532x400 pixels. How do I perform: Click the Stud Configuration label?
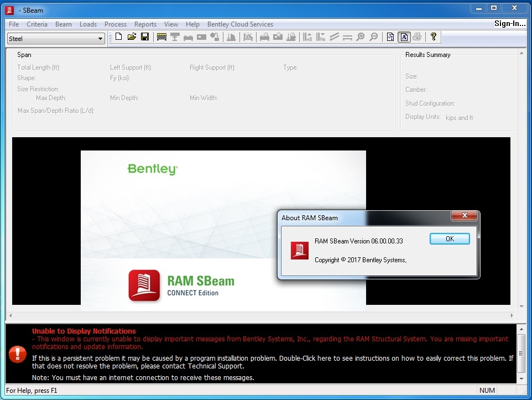[430, 103]
